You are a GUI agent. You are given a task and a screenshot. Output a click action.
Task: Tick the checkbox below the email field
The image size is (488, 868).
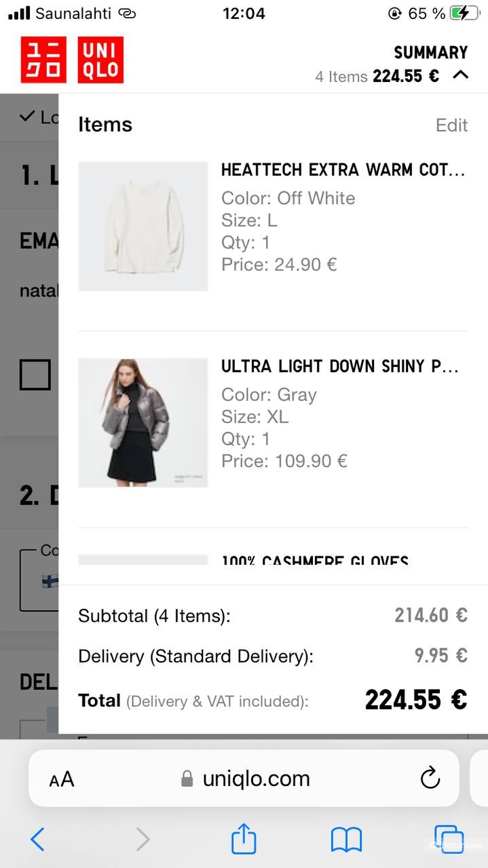point(34,374)
